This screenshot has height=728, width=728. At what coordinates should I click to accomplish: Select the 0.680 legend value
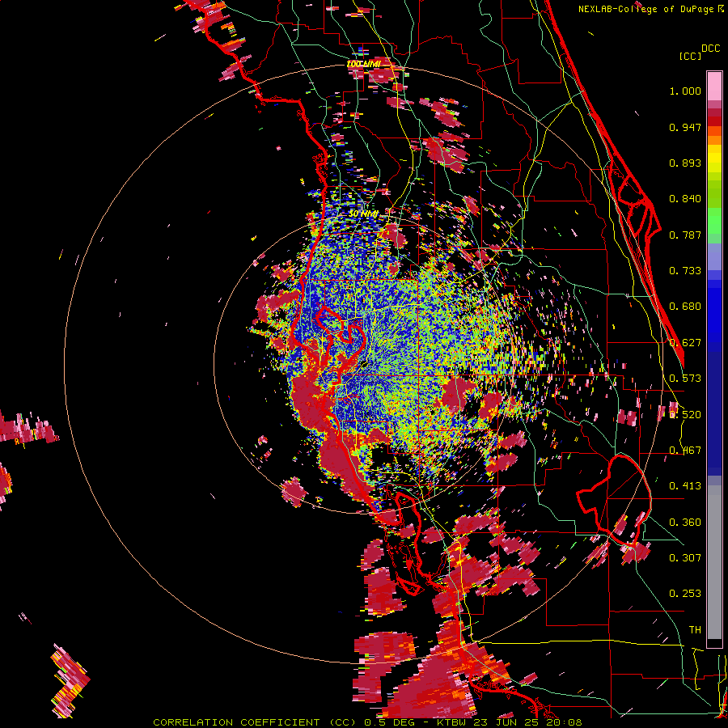click(x=685, y=307)
